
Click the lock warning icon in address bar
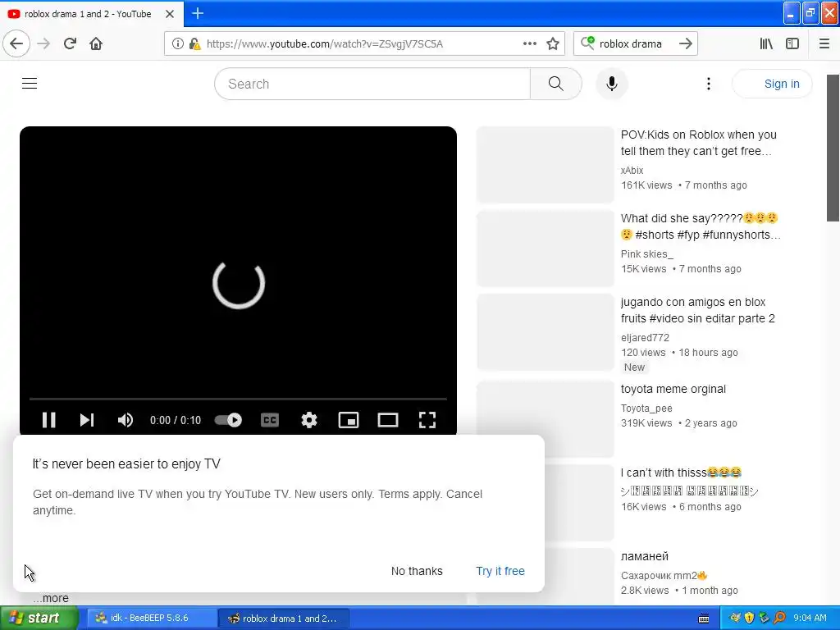coord(194,44)
